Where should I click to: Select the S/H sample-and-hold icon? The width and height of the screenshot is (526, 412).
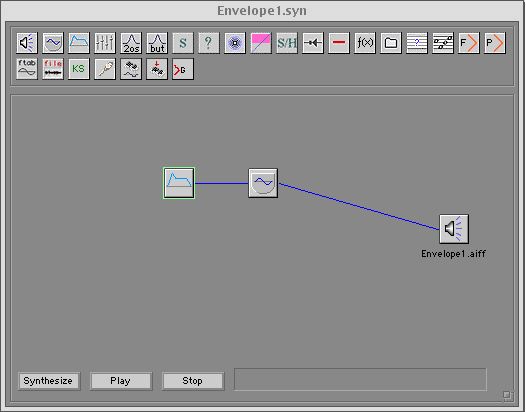click(287, 43)
